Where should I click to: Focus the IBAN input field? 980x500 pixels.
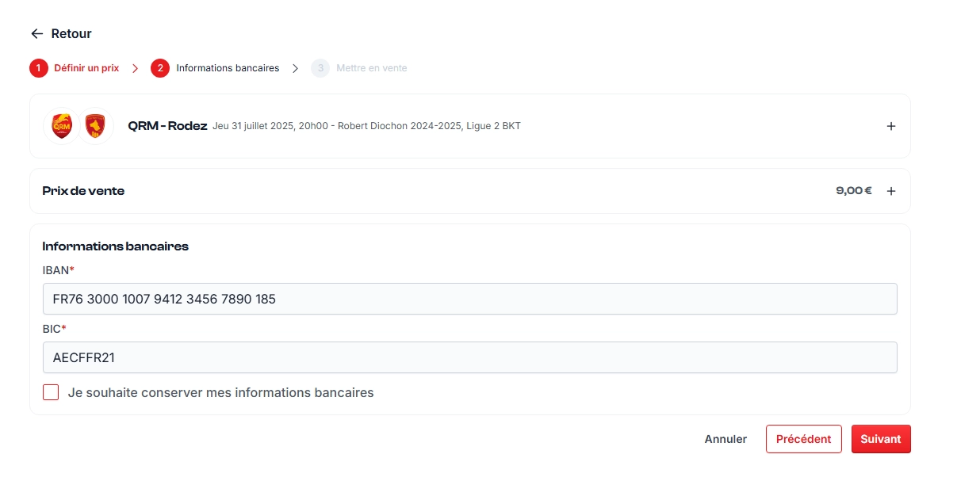coord(469,299)
